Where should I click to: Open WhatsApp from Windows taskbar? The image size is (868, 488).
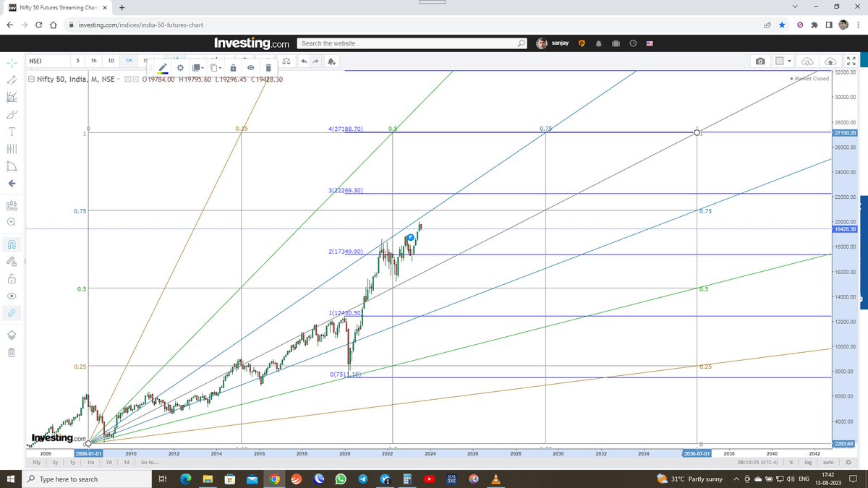(340, 479)
